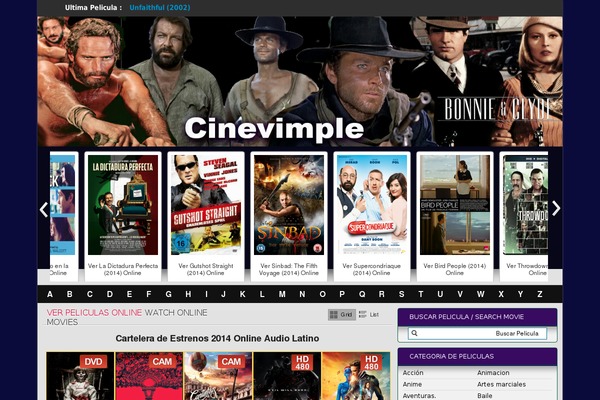The height and width of the screenshot is (400, 600).
Task: Click the Buscar Pelicula search field
Action: [477, 333]
